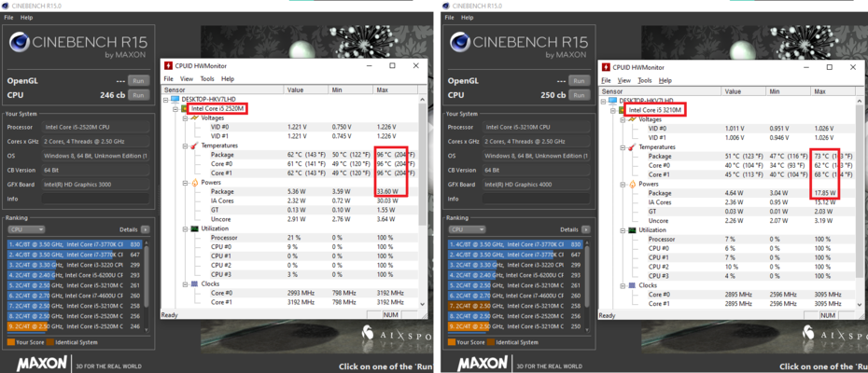Click the computer icon beside DESKTOP-HKV7LHD in the 2520M window
The height and width of the screenshot is (373, 868).
175,99
